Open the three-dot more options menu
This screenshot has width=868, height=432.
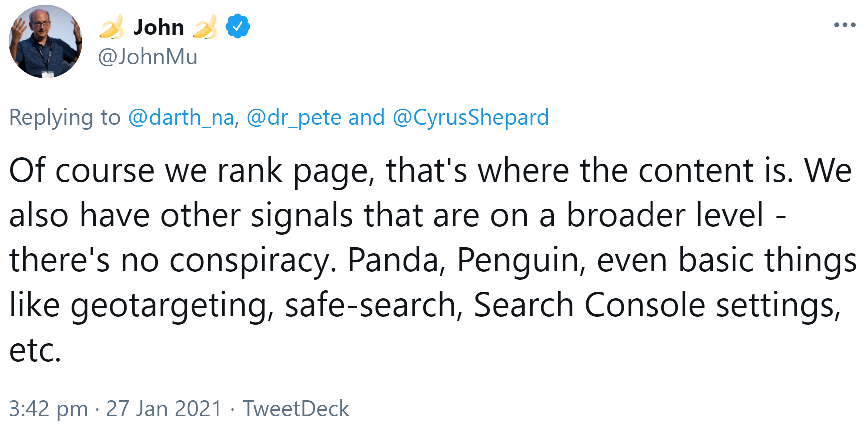[x=844, y=25]
